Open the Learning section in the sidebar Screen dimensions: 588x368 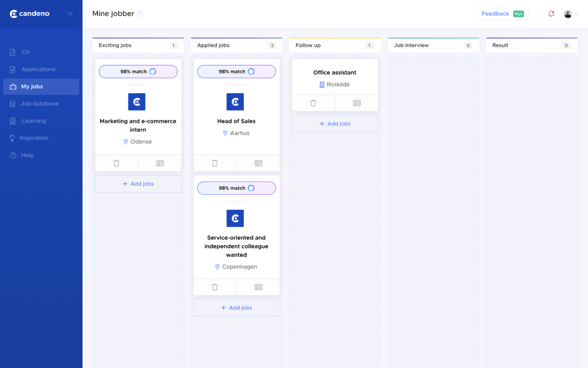pyautogui.click(x=33, y=120)
